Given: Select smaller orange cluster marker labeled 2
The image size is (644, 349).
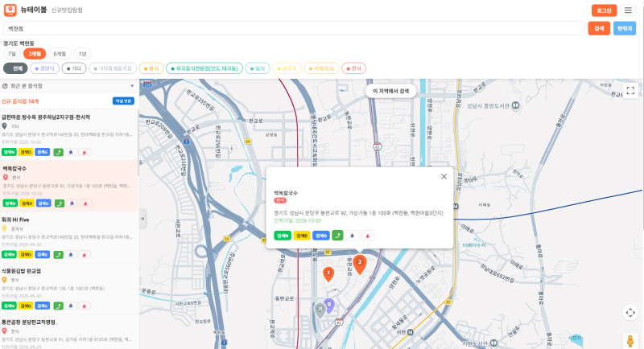Looking at the screenshot, I should pyautogui.click(x=328, y=274).
